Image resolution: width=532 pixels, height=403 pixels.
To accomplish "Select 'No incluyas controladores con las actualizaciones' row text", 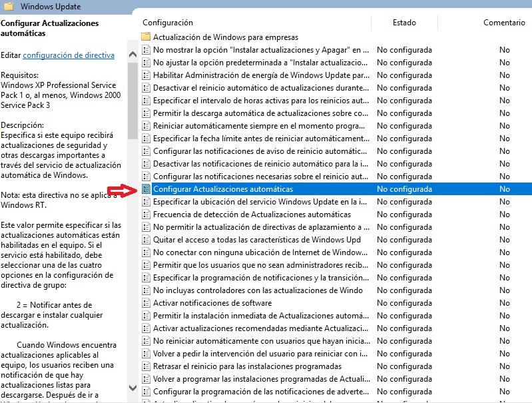I will coord(258,290).
